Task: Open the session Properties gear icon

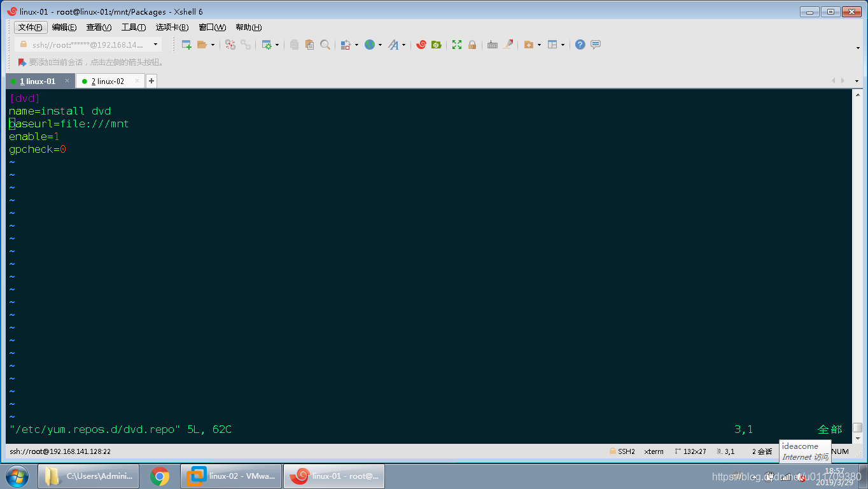Action: pos(267,45)
